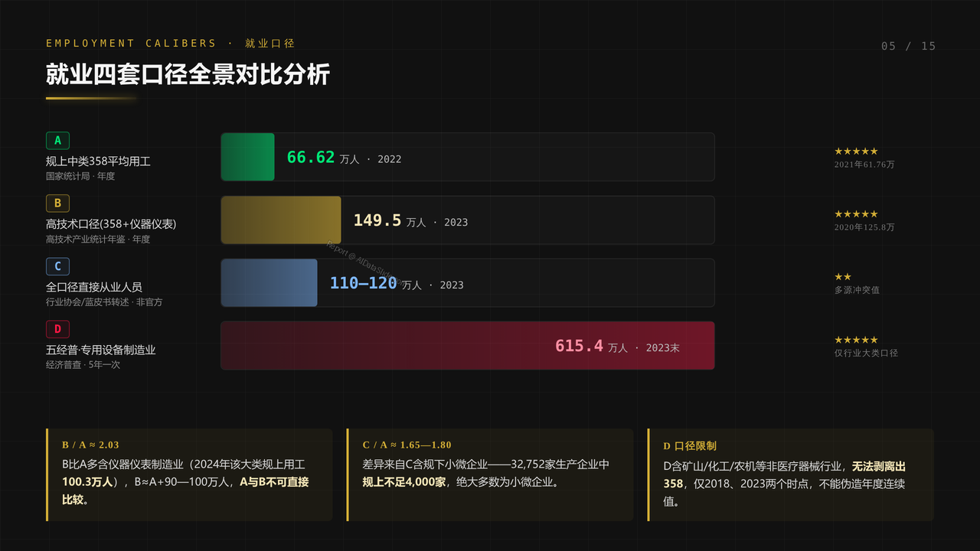Click the note 2020年125.8万
This screenshot has width=980, height=551.
(864, 227)
